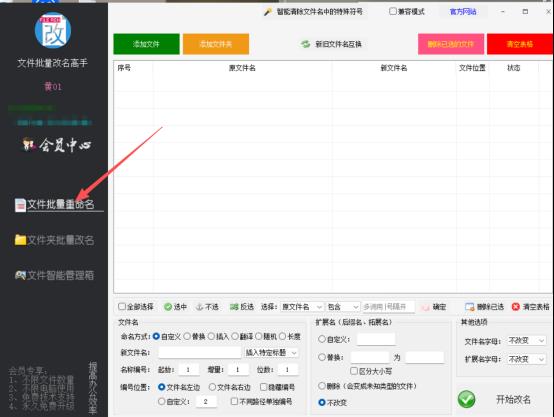Click the green check icon next to 选中
554x417 pixels.
tap(168, 307)
